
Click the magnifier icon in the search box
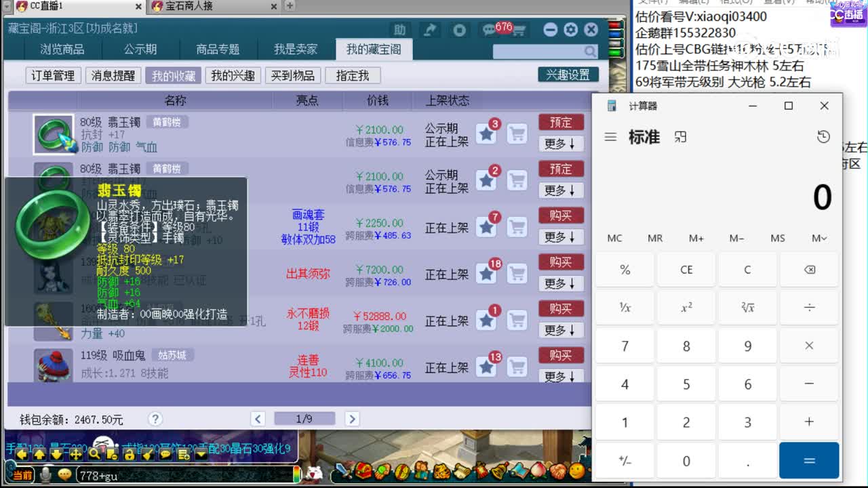[x=590, y=52]
